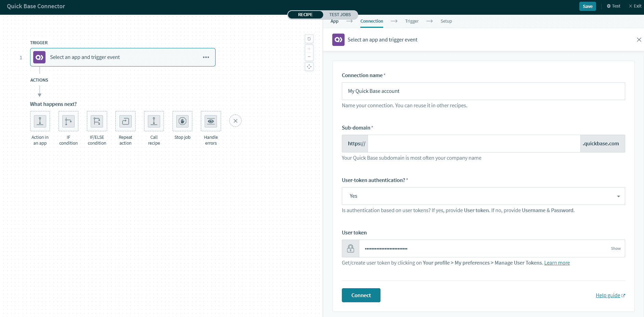Select the Handle errors step icon
644x317 pixels.
pos(210,121)
